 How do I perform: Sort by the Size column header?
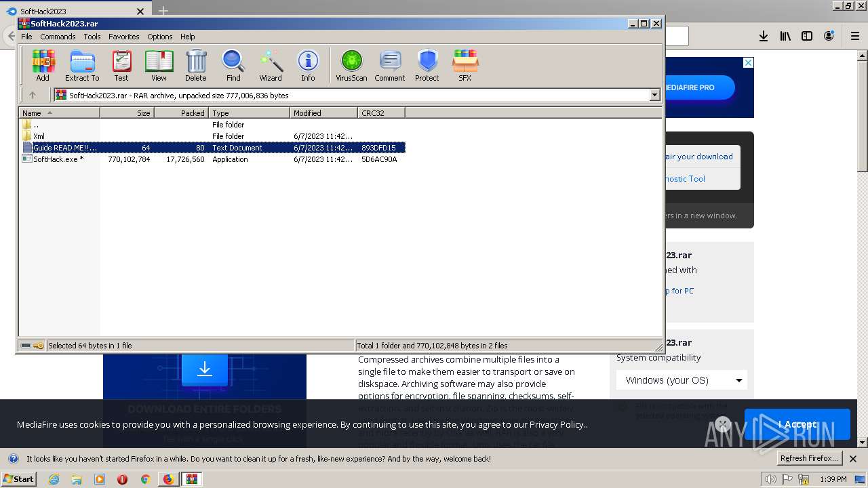tap(127, 113)
